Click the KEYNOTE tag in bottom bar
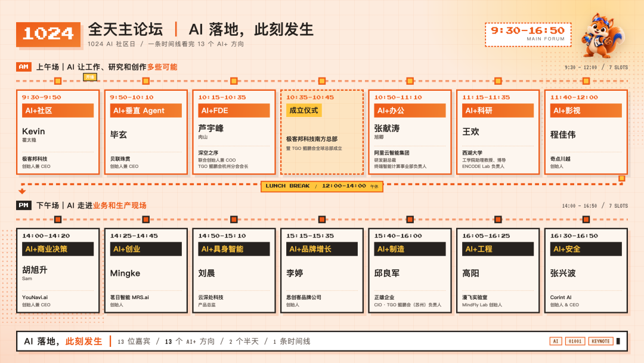 click(600, 342)
